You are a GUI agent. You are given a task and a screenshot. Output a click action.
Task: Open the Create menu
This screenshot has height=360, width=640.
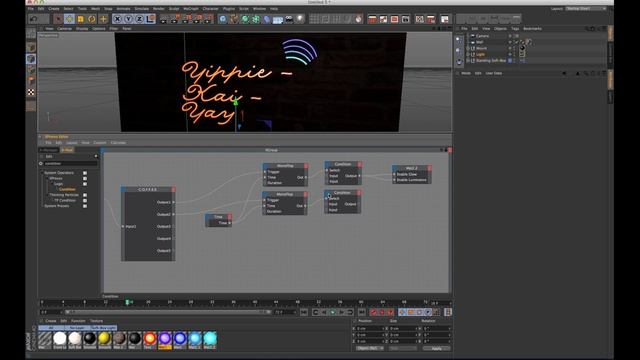54,9
